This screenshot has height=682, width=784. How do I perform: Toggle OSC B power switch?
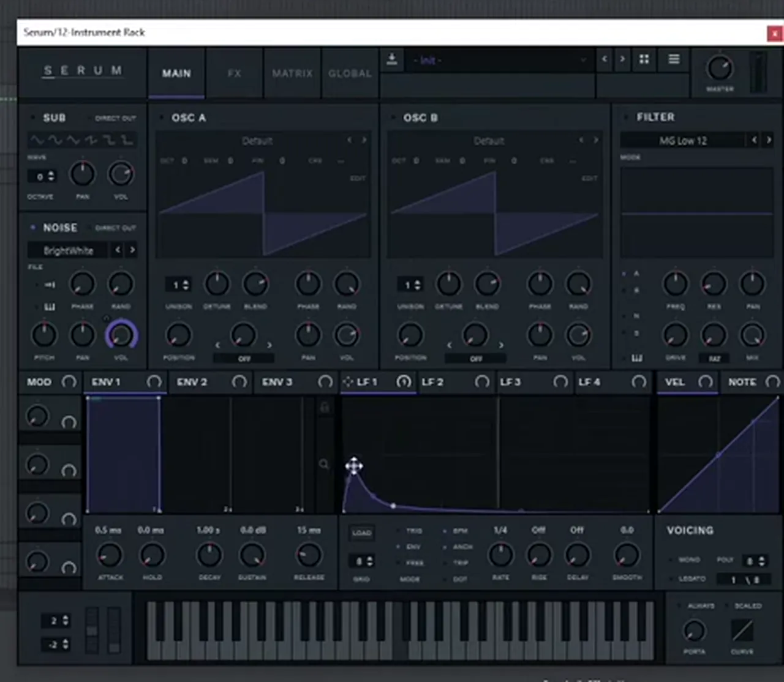(393, 118)
